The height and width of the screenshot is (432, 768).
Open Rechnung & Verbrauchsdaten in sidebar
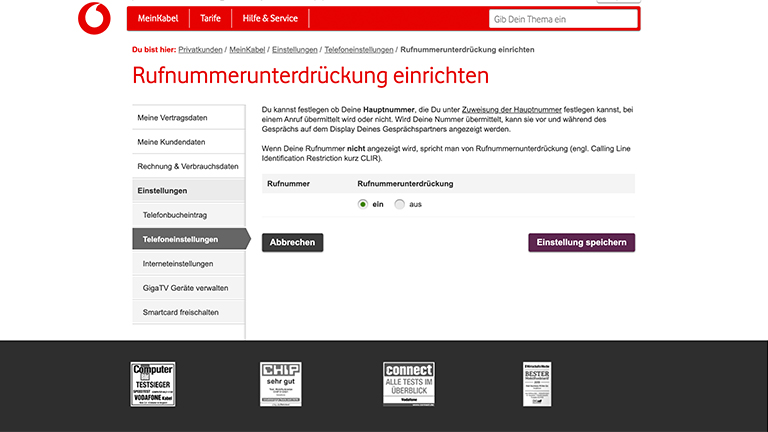coord(189,167)
